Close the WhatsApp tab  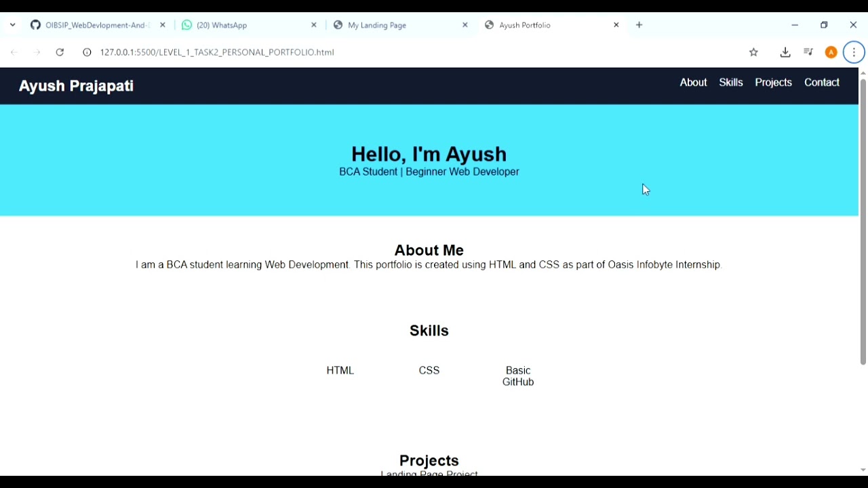point(314,25)
